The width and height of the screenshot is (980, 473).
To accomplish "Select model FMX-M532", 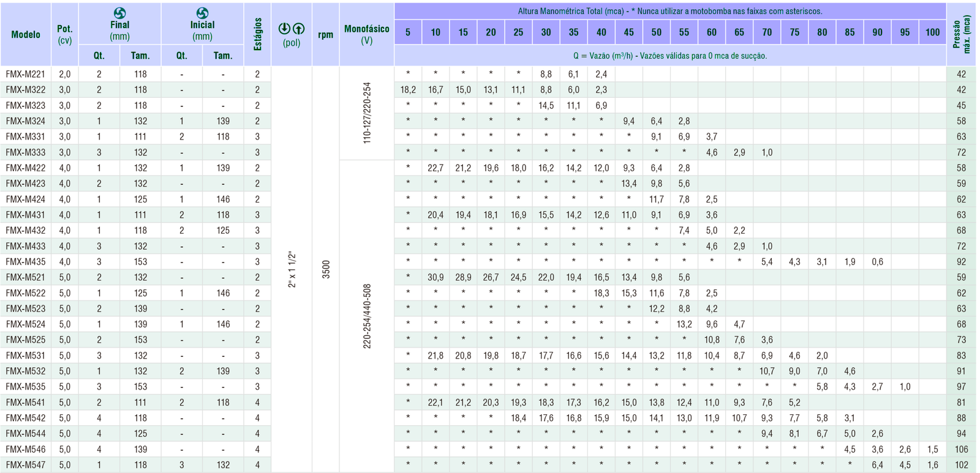I will pos(26,371).
